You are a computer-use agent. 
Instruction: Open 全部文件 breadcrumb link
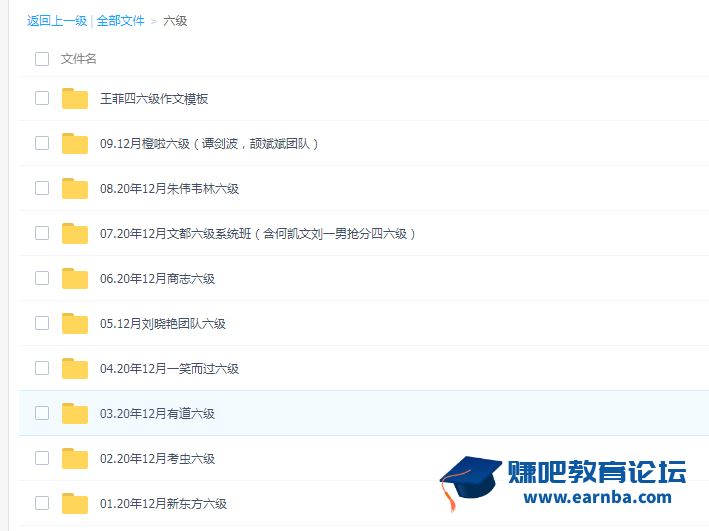point(120,21)
